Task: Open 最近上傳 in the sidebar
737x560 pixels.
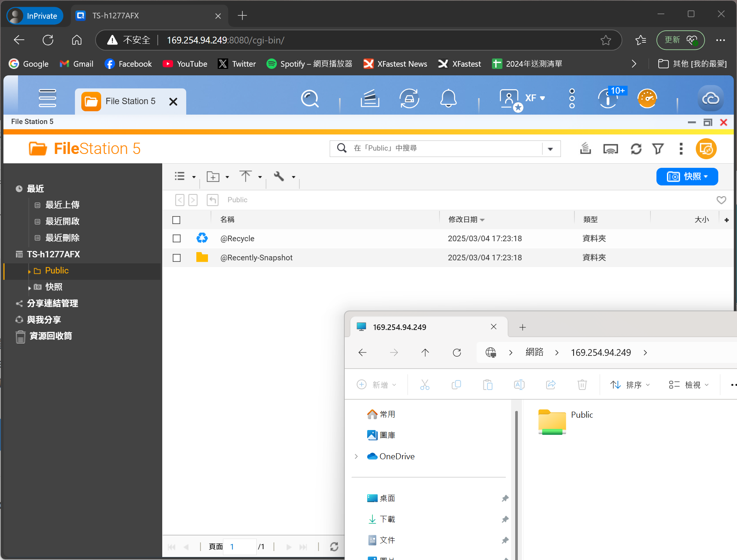Action: pos(62,205)
